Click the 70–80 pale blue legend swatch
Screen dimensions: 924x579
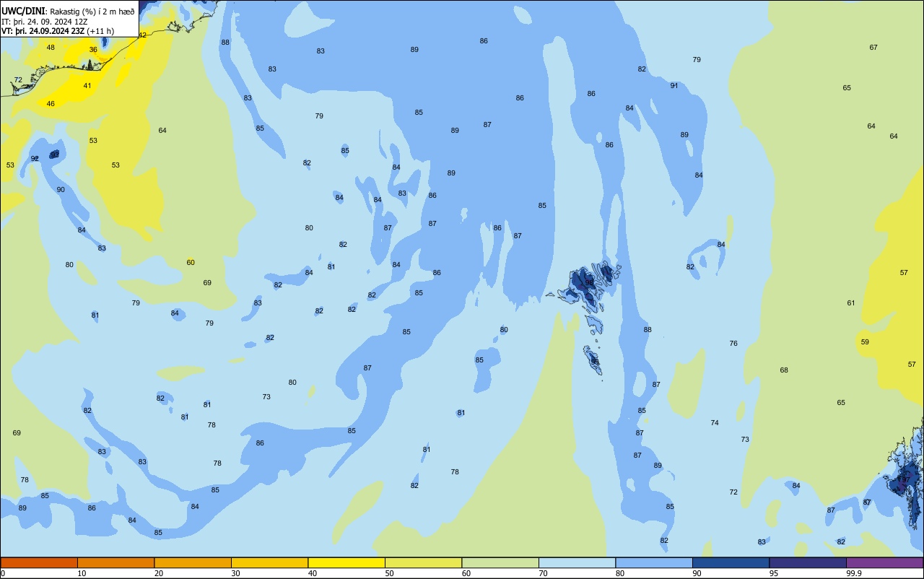point(577,562)
